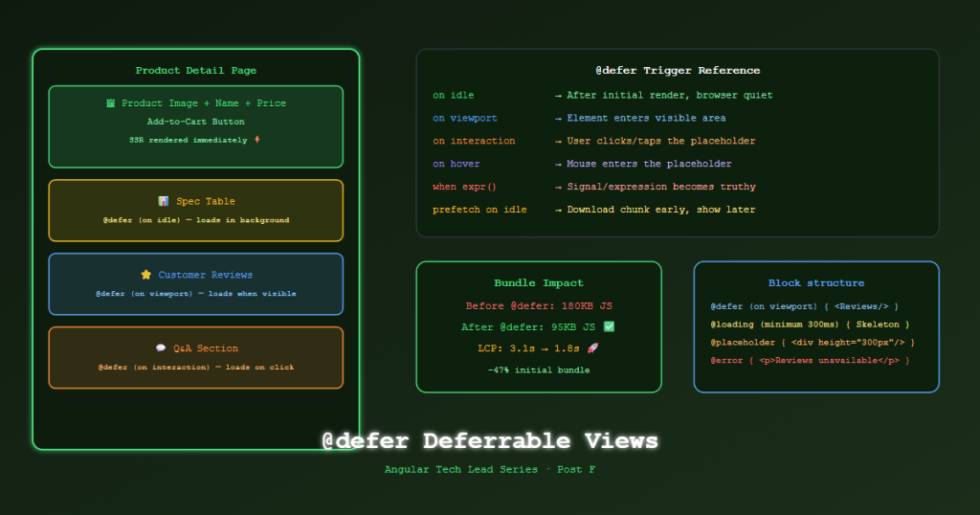Click "LCP: 3.1s → 1.8s"
980x515 pixels.
528,348
